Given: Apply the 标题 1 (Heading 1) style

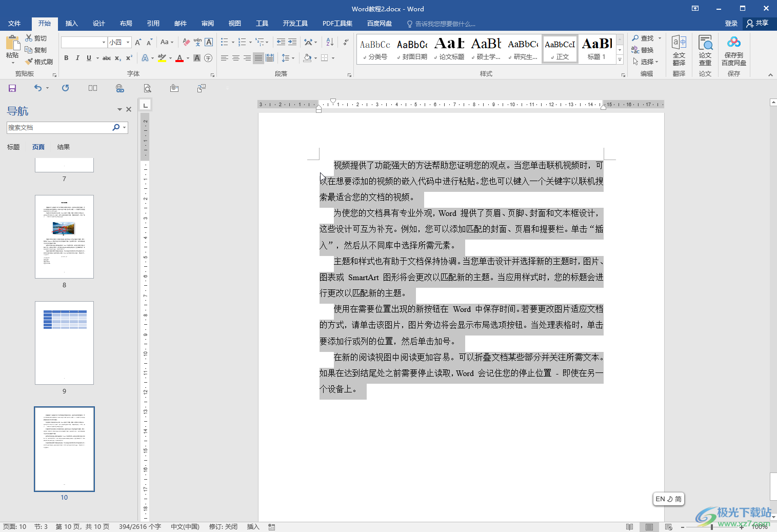Looking at the screenshot, I should 596,49.
